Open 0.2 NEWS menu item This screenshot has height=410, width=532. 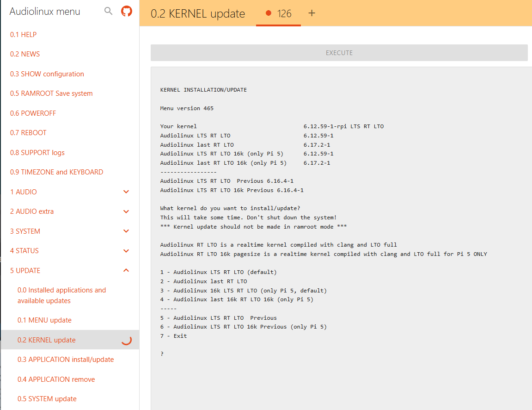click(x=25, y=54)
